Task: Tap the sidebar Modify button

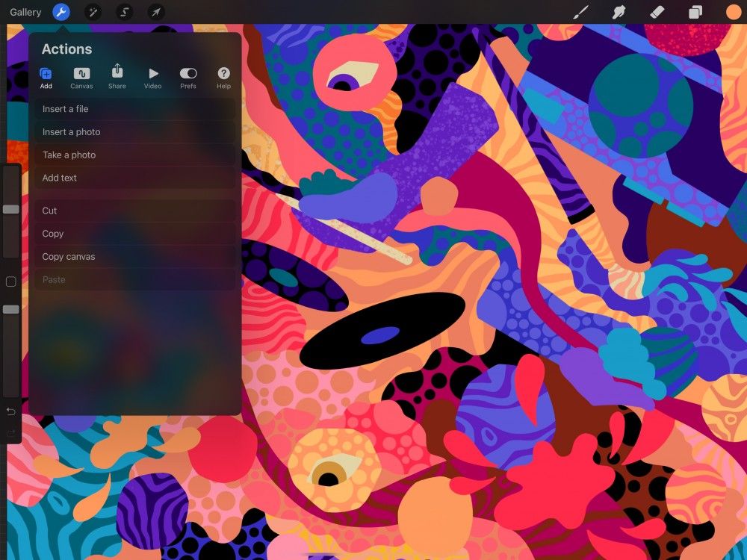Action: 10,281
